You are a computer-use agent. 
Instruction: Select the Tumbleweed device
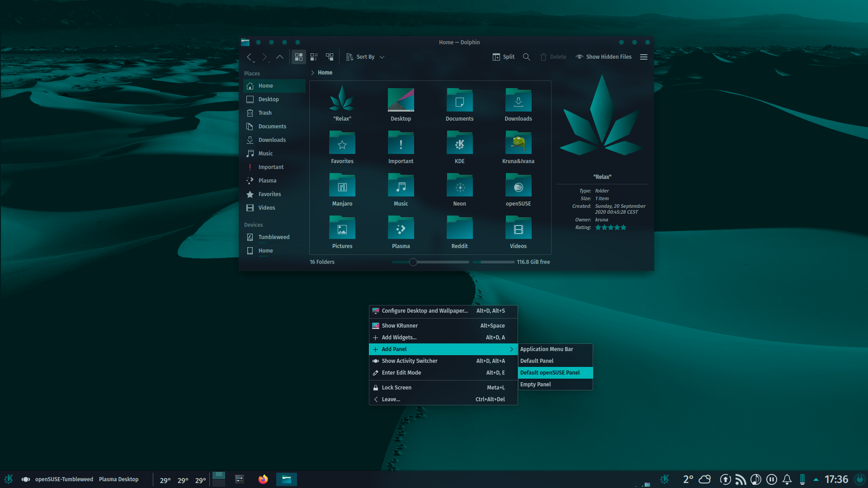click(274, 237)
